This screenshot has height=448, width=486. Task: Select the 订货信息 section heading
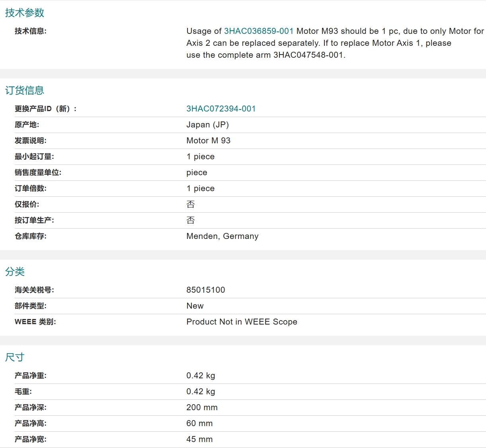25,90
